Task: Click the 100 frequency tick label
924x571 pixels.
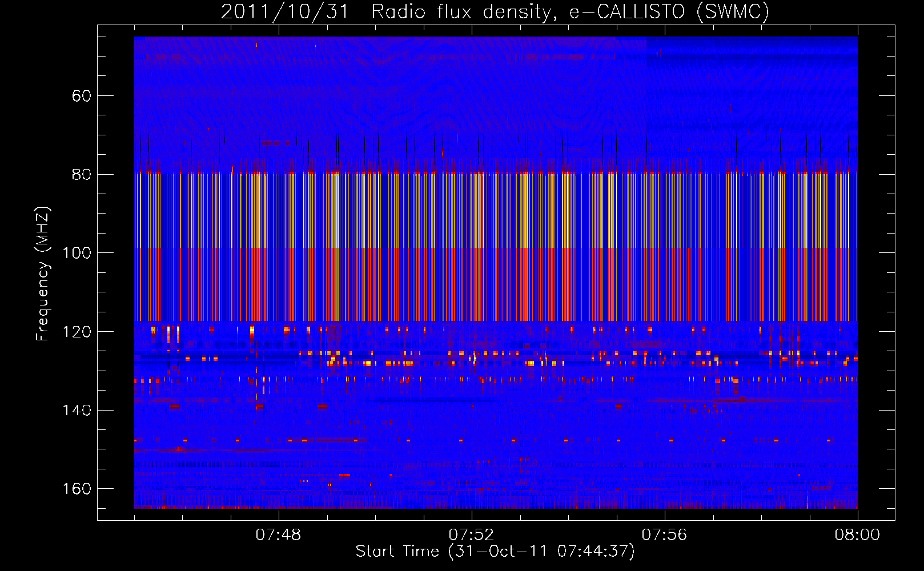Action: click(x=77, y=253)
